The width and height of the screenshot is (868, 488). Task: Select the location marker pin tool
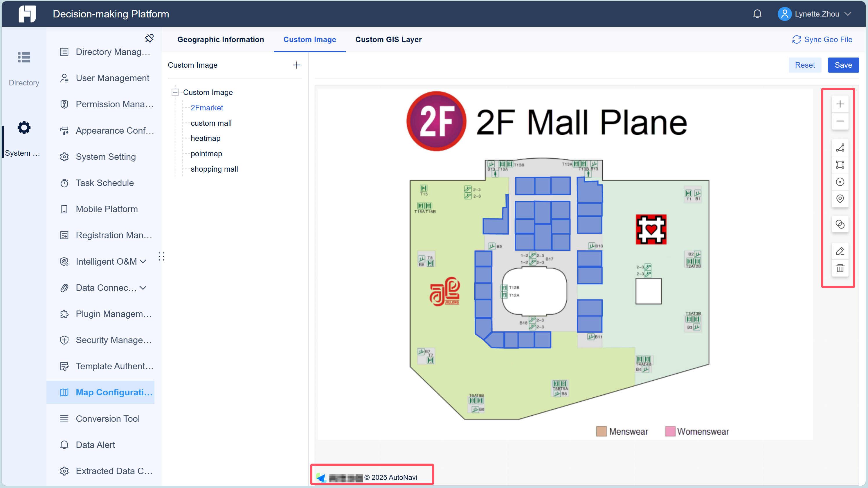coord(840,199)
